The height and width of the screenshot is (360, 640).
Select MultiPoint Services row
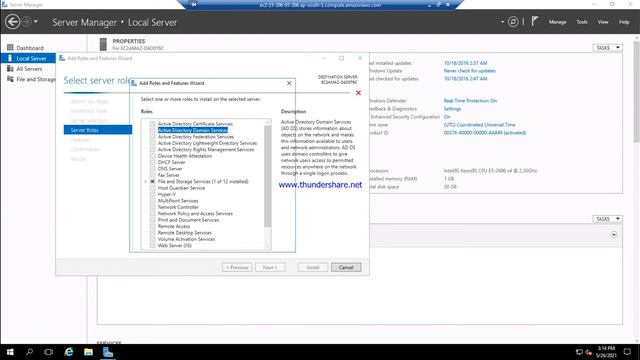pyautogui.click(x=178, y=201)
